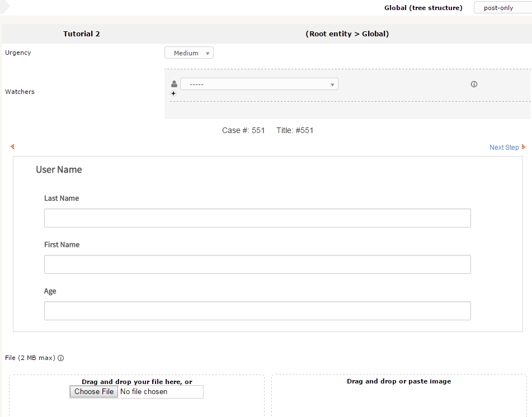The width and height of the screenshot is (532, 417).
Task: Open the Urgency dropdown set to Medium
Action: click(189, 53)
